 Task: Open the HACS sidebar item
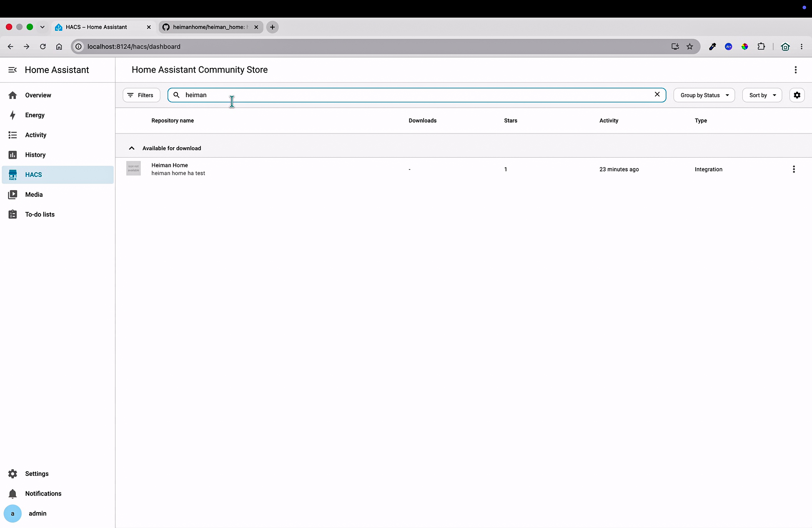pyautogui.click(x=58, y=175)
